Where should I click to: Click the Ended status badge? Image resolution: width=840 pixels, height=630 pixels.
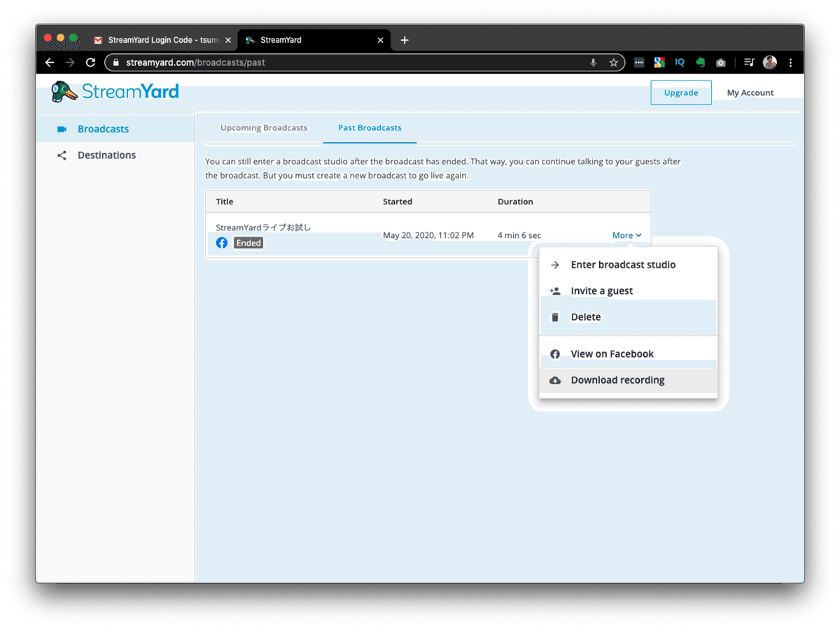(x=248, y=243)
